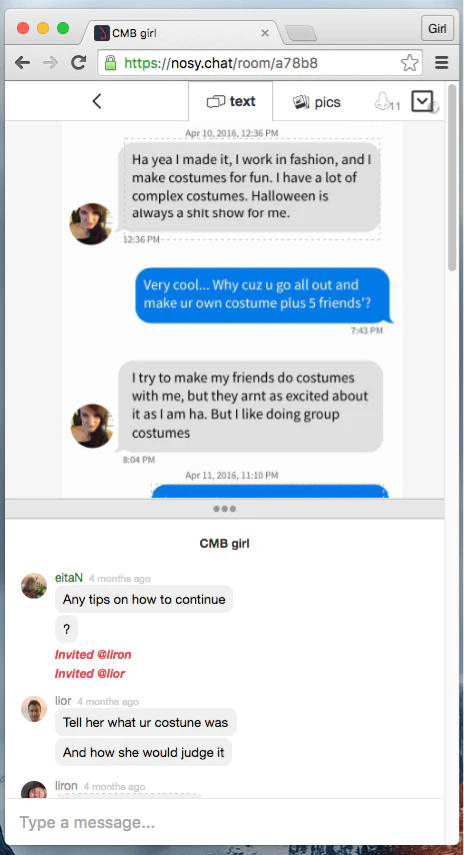Image resolution: width=464 pixels, height=855 pixels.
Task: Click the three-dot divider handle between panels
Action: point(225,509)
